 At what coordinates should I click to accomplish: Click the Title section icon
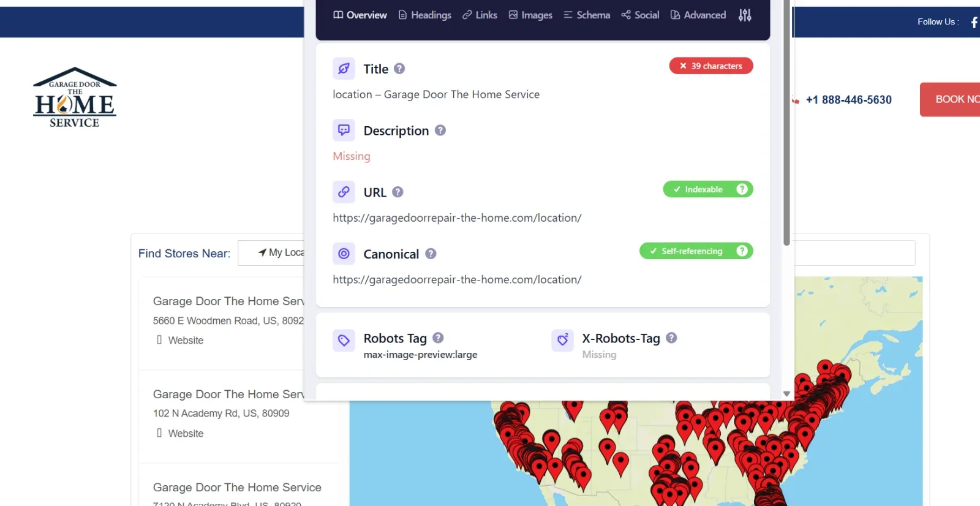click(344, 69)
